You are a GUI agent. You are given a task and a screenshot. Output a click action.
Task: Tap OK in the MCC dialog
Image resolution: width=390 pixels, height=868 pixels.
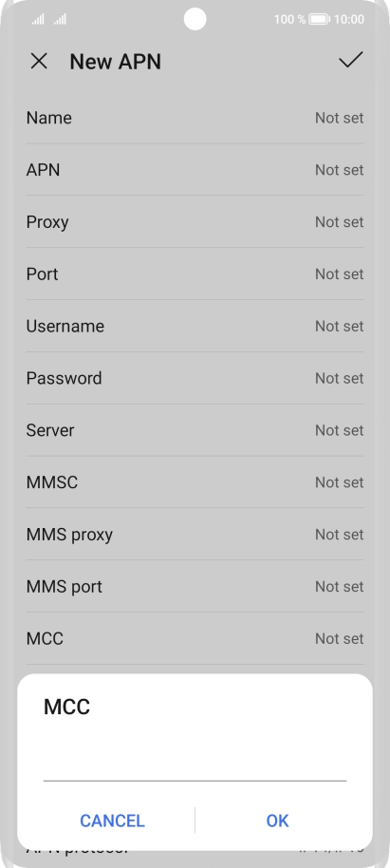pyautogui.click(x=277, y=821)
